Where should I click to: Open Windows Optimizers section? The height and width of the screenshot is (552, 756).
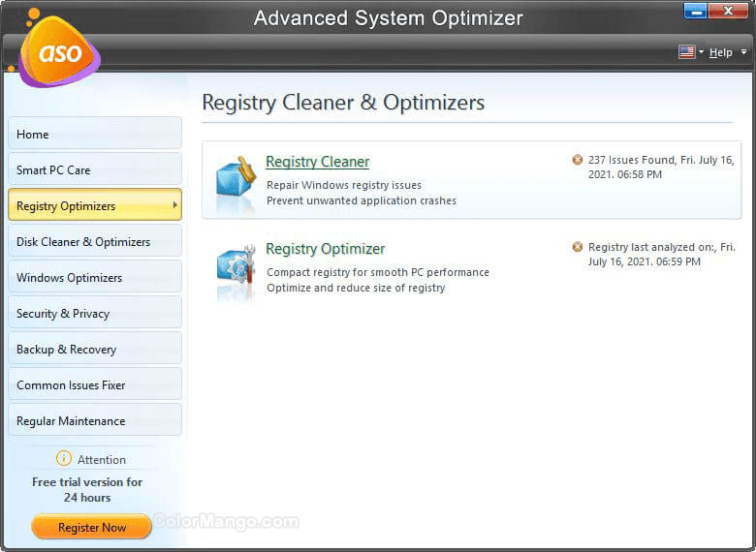pyautogui.click(x=94, y=277)
